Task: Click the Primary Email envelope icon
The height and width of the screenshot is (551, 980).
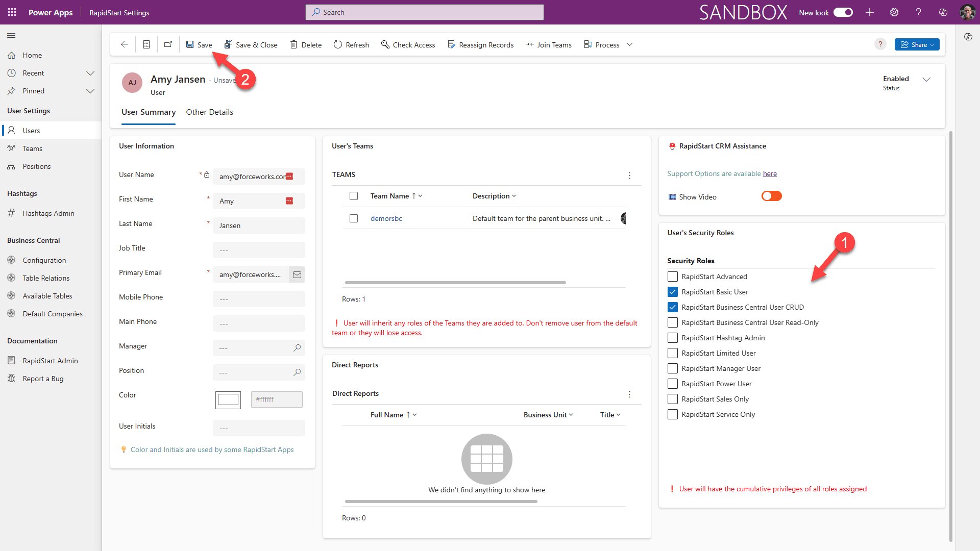Action: coord(297,274)
